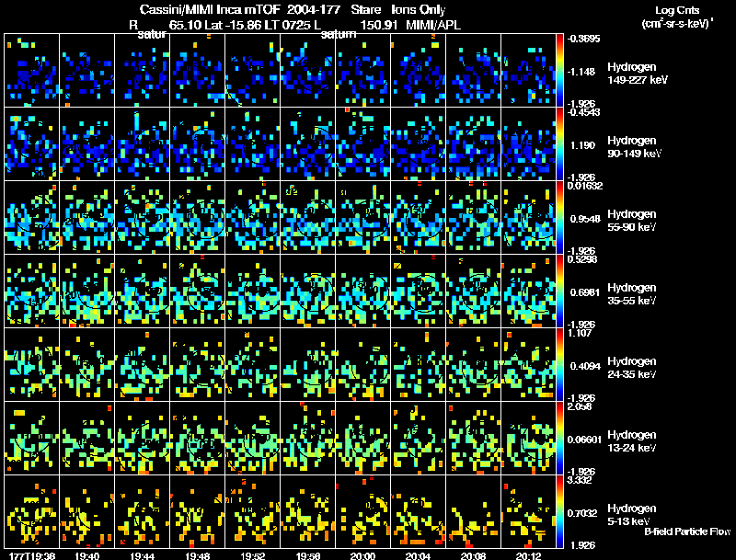Click the Log Cnts scale heading
The height and width of the screenshot is (560, 736).
pos(677,10)
